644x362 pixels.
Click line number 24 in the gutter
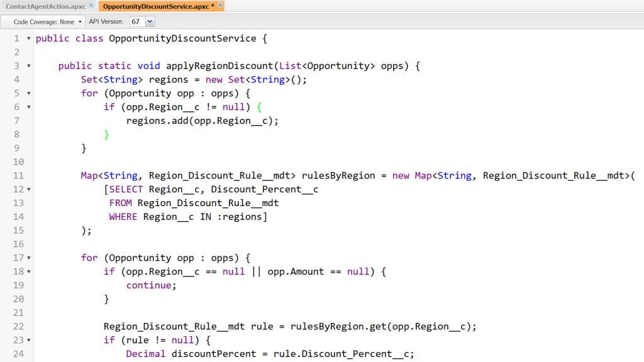18,354
